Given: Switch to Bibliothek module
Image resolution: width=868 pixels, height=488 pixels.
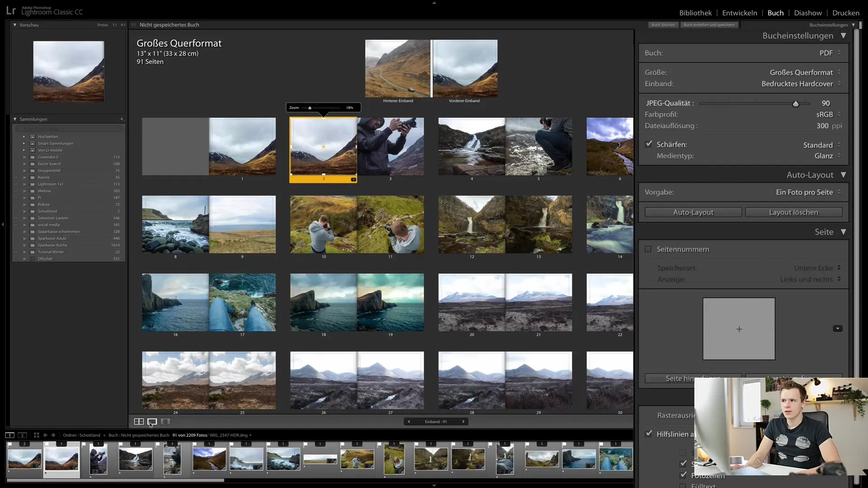Looking at the screenshot, I should pos(695,13).
